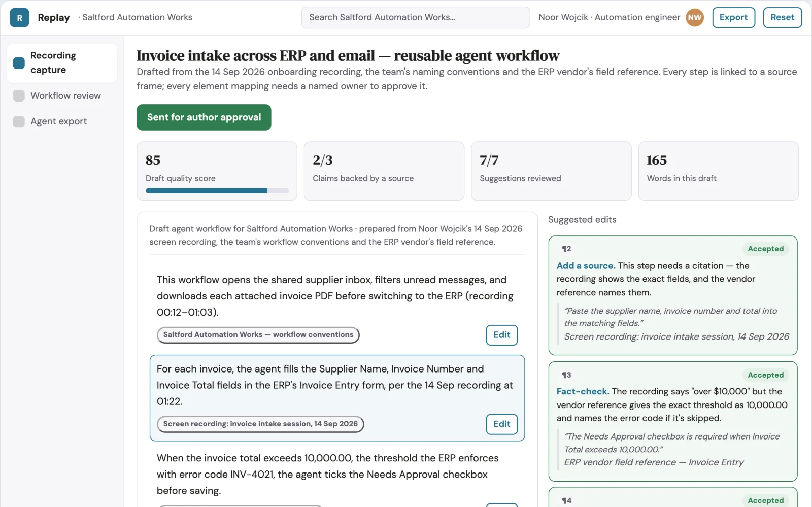
Task: Click the Saltford Automation Works workspace name
Action: tap(137, 17)
